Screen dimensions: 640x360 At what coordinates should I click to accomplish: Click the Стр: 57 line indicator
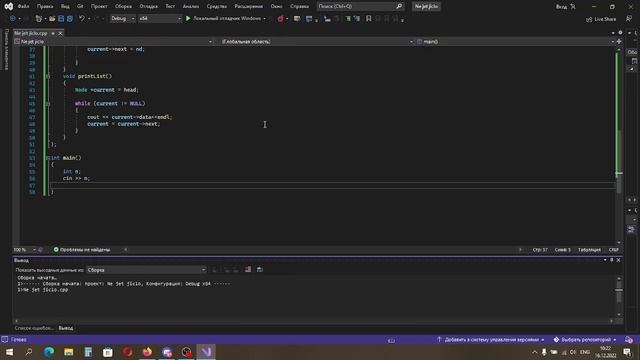pos(540,249)
